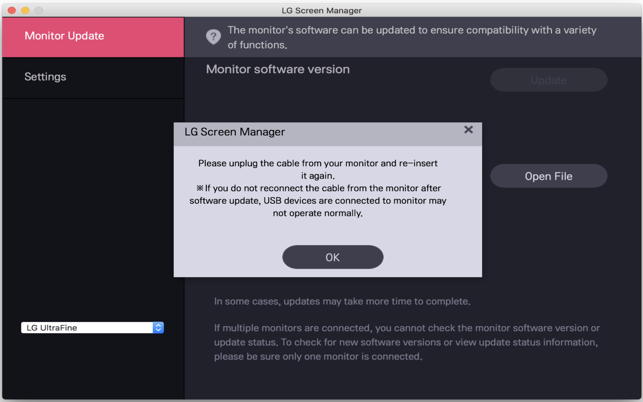Click "The monitor's software can be updated" description

click(x=412, y=37)
